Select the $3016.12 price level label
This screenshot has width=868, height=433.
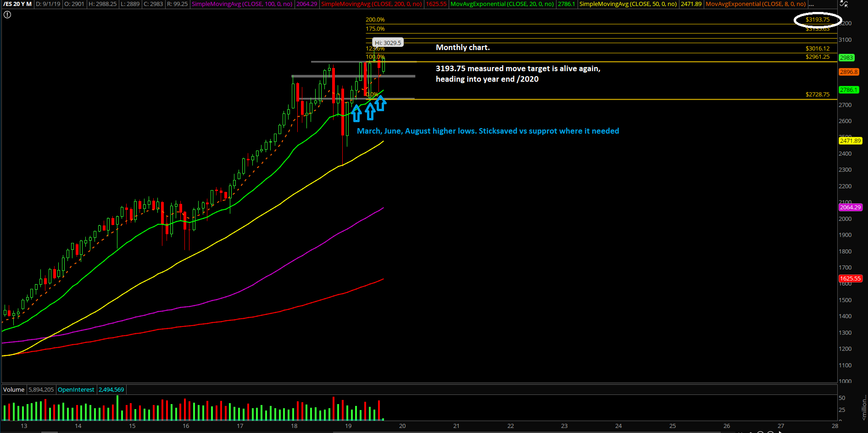tap(818, 49)
